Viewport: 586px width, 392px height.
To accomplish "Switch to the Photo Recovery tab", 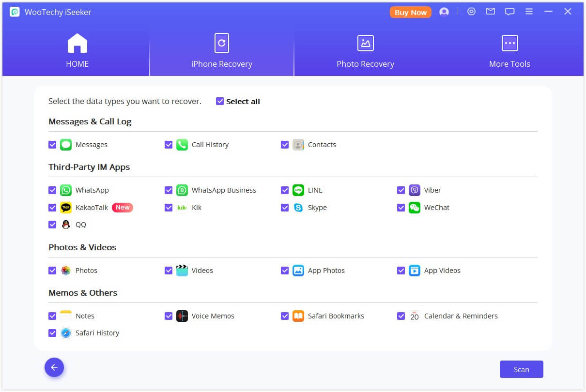I will tap(365, 51).
